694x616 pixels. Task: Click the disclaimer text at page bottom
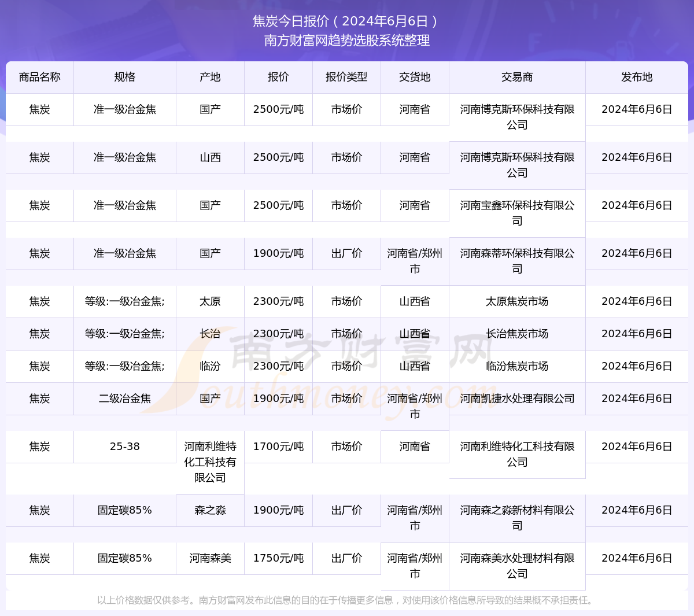click(x=347, y=600)
